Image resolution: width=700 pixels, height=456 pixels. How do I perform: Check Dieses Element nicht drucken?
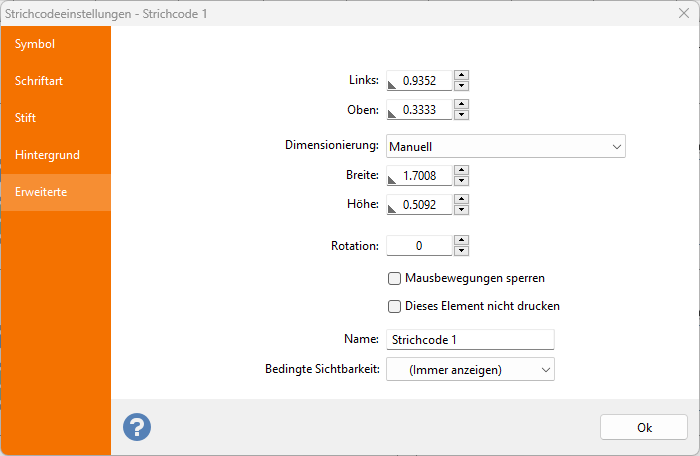(x=394, y=307)
